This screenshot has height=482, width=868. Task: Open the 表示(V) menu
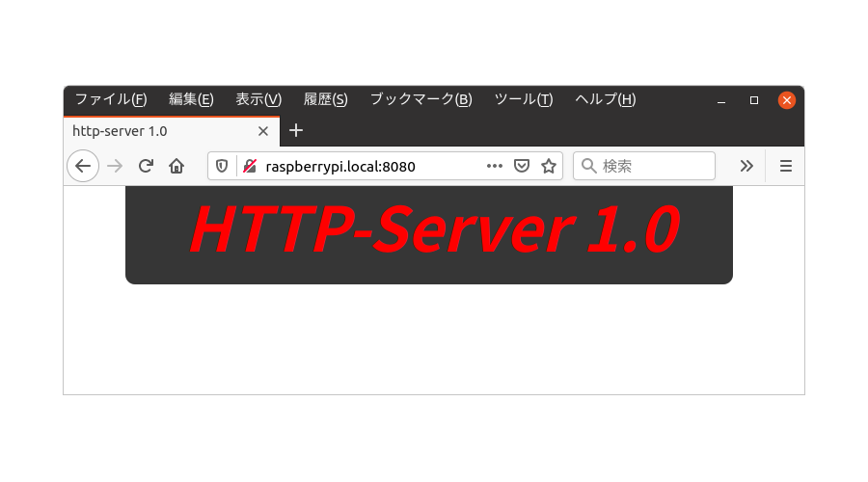258,99
